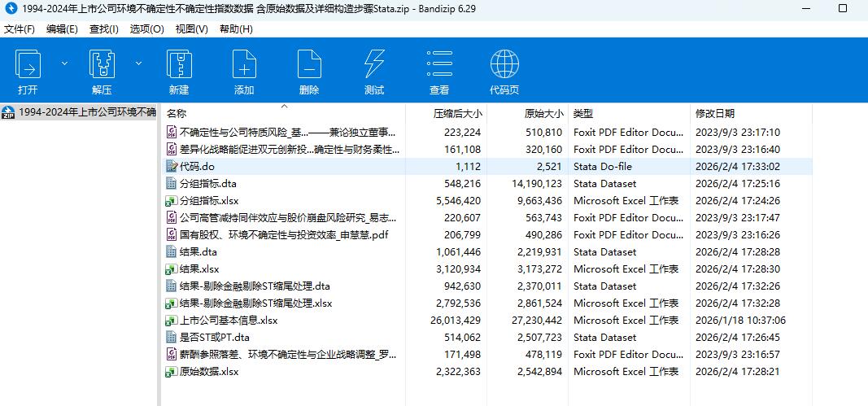Click the Excel icon of 结果-剔除金融剔除ST缩尾处理.xlsx
Screen dimensions: 868x406
[172, 303]
